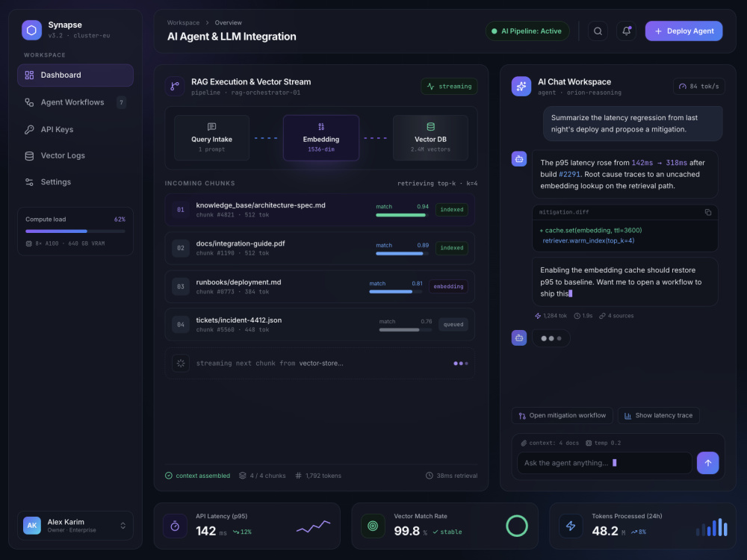Go to Agent Workflows
The image size is (747, 560).
(75, 102)
